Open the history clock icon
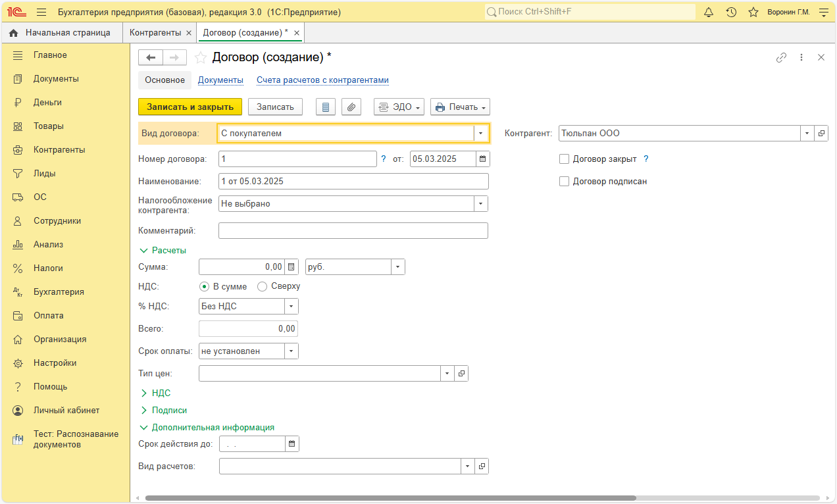 [x=731, y=12]
